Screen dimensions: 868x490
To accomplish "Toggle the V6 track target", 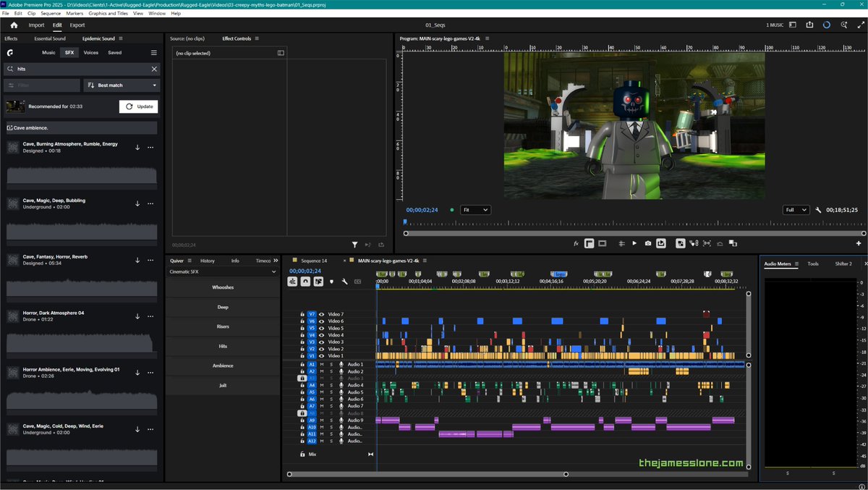I will pos(312,321).
